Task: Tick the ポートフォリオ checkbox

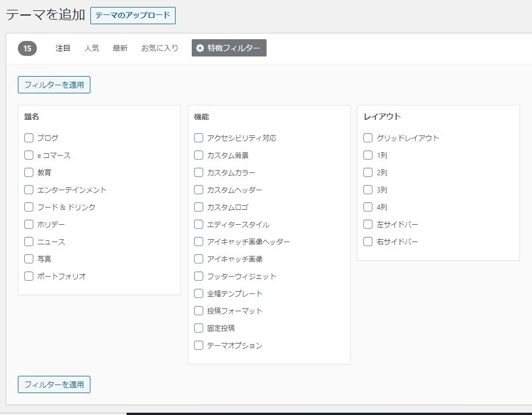Action: coord(29,276)
